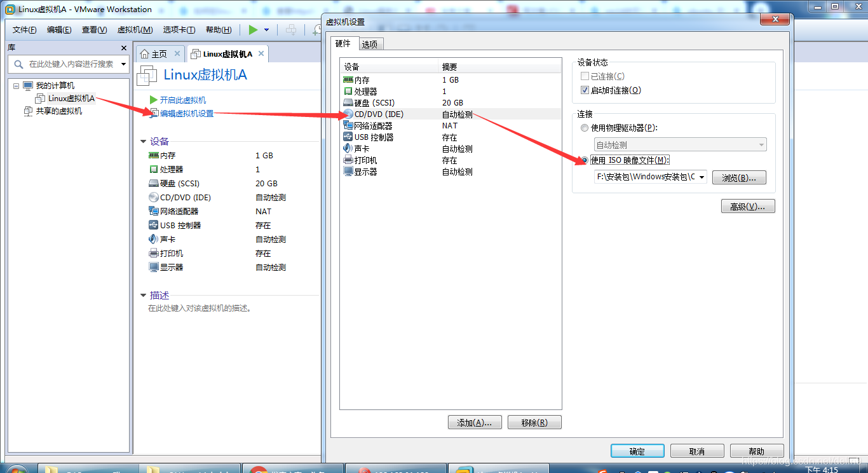Collapse the 设备 section in main window
Image resolution: width=868 pixels, height=473 pixels.
click(143, 142)
